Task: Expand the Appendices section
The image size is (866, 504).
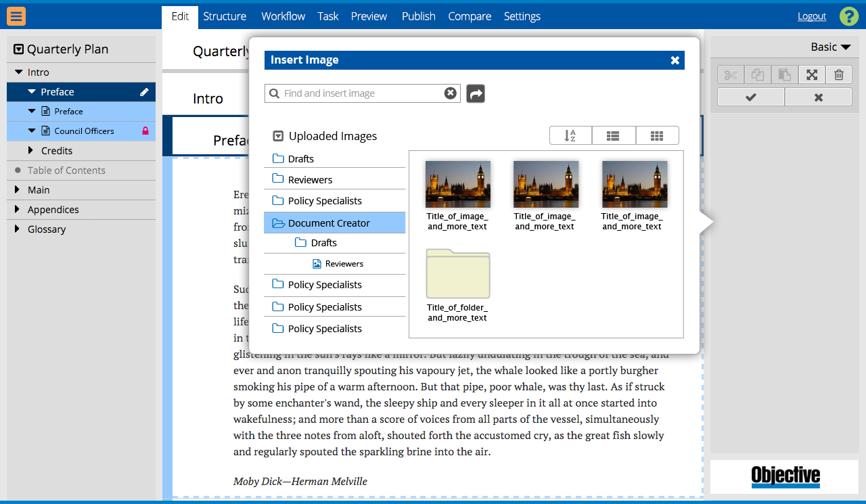Action: 18,210
